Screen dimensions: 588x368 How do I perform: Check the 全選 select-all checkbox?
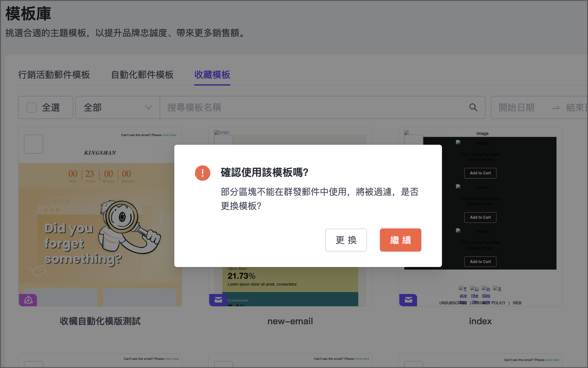tap(32, 107)
